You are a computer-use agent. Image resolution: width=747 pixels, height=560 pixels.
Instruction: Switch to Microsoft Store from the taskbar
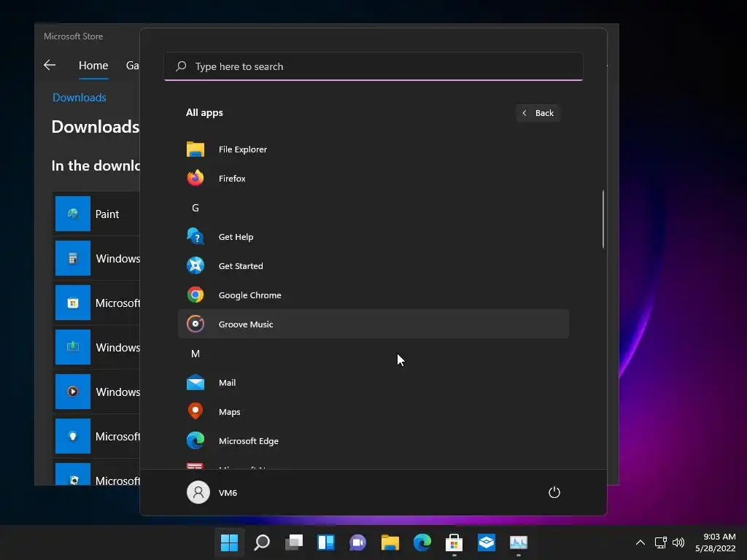pos(454,542)
